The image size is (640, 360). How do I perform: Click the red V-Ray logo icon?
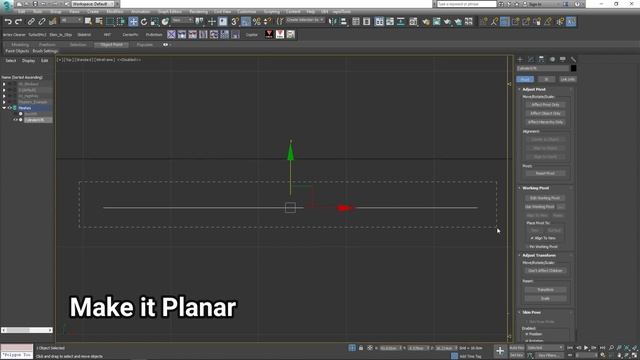pos(269,34)
